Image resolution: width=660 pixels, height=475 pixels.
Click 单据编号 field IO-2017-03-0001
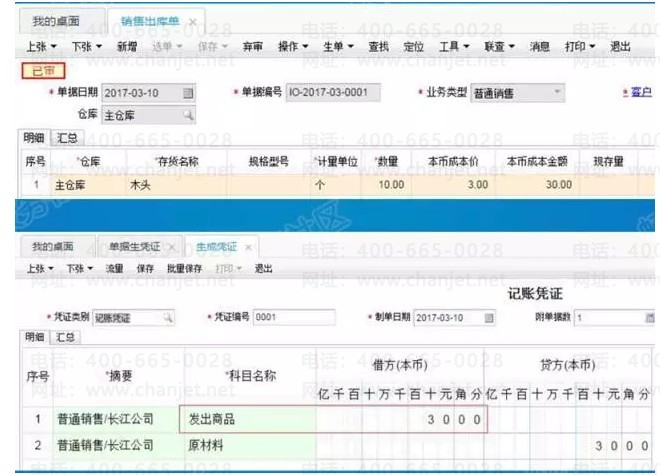[333, 92]
